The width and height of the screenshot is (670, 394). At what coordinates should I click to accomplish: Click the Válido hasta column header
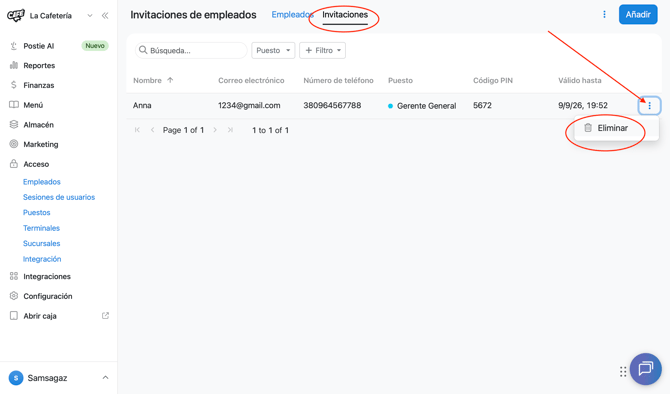point(579,80)
